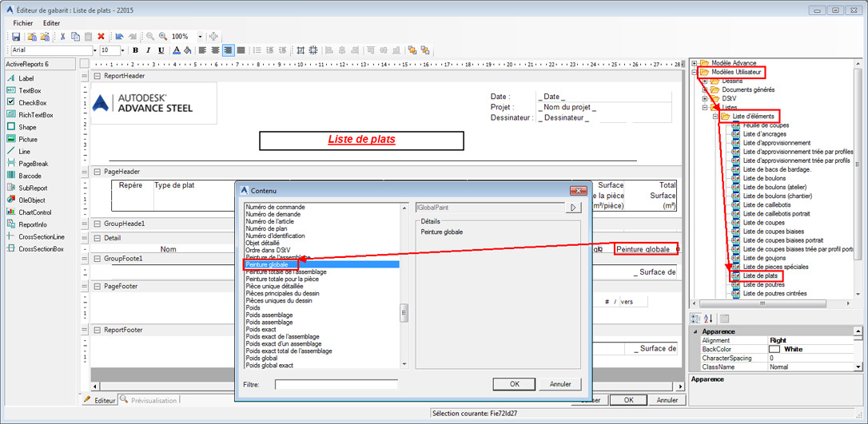Screen dimensions: 868x424
Task: Expand the DStV folder node
Action: (705, 98)
